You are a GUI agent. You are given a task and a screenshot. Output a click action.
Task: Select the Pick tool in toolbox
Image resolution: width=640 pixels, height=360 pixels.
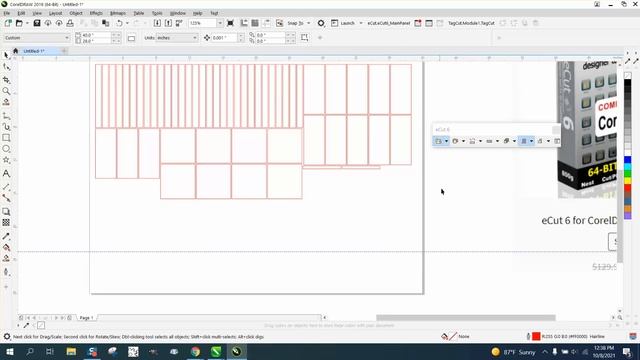tap(6, 55)
